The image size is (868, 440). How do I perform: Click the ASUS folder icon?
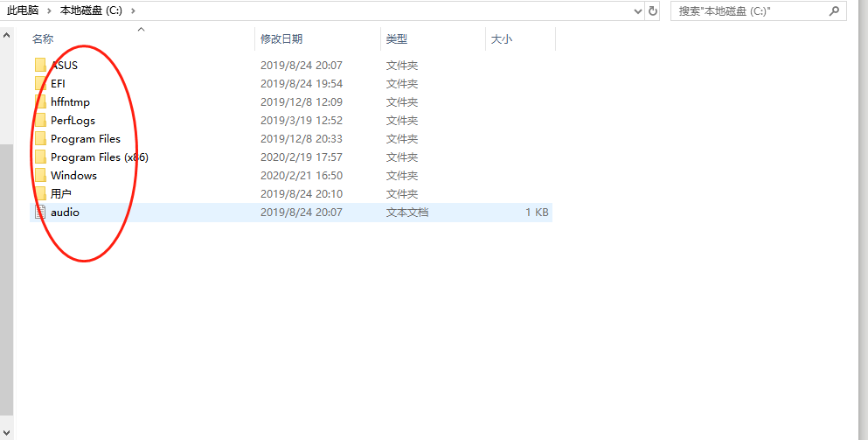pyautogui.click(x=40, y=66)
